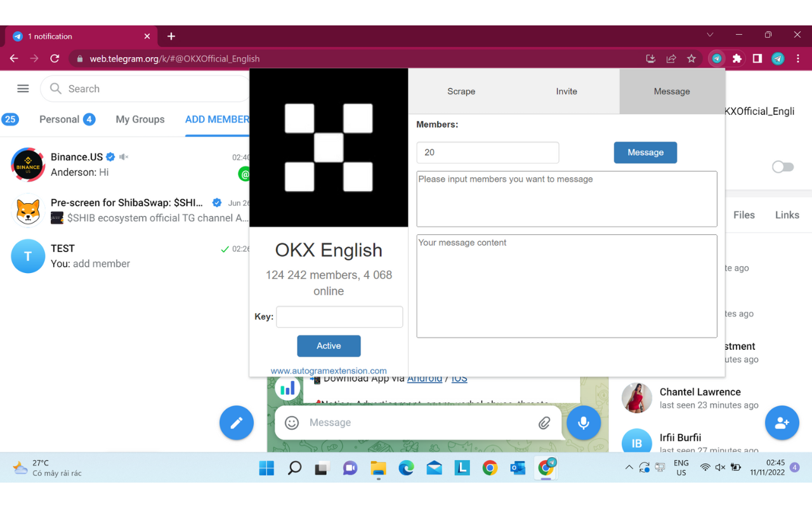Click the site lock icon in address bar
812x508 pixels.
coord(79,58)
